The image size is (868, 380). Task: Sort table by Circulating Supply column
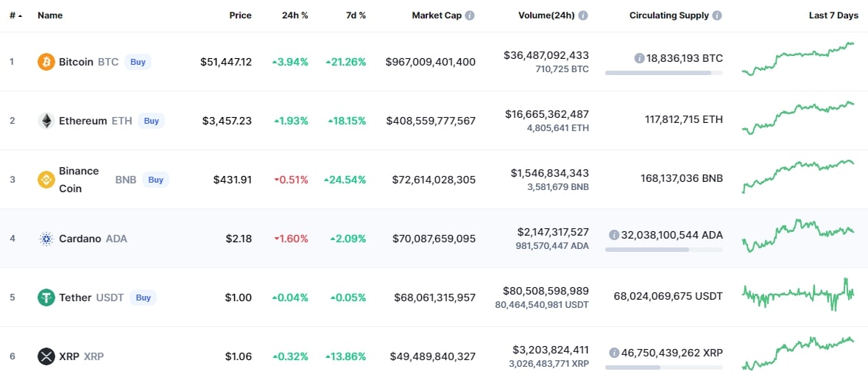(x=668, y=15)
